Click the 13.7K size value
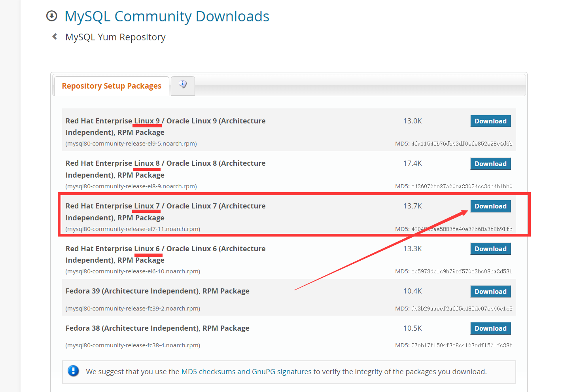This screenshot has height=392, width=579. [x=412, y=206]
